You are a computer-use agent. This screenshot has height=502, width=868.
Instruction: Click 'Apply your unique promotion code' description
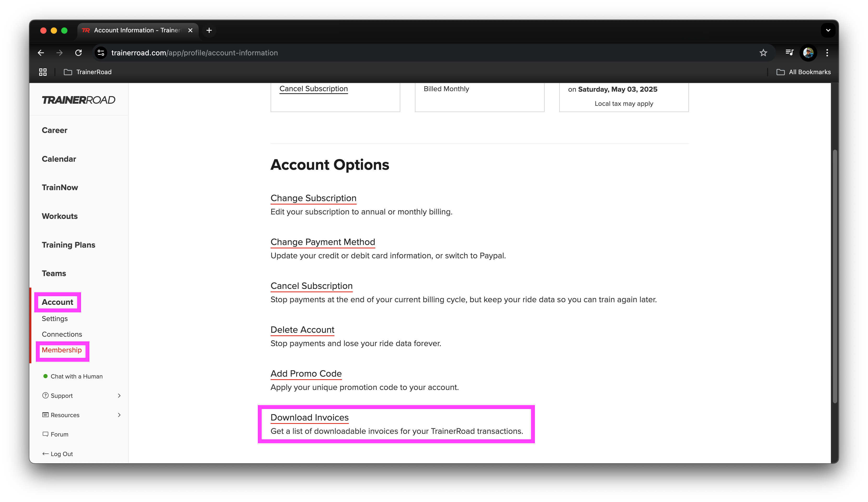[364, 387]
